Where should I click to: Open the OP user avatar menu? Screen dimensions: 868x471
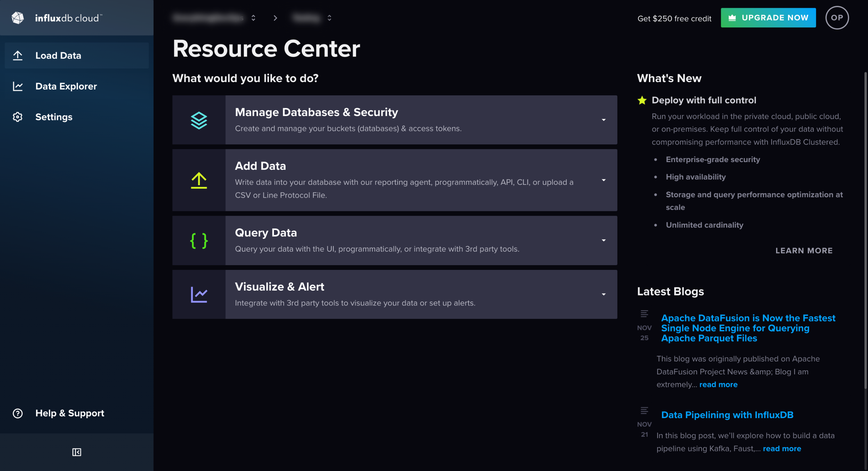(x=837, y=18)
